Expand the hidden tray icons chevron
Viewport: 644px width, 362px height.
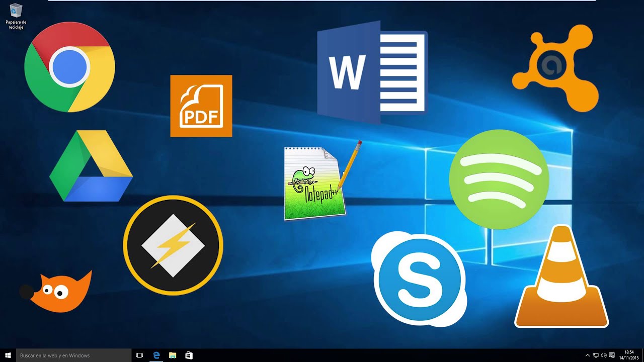587,355
